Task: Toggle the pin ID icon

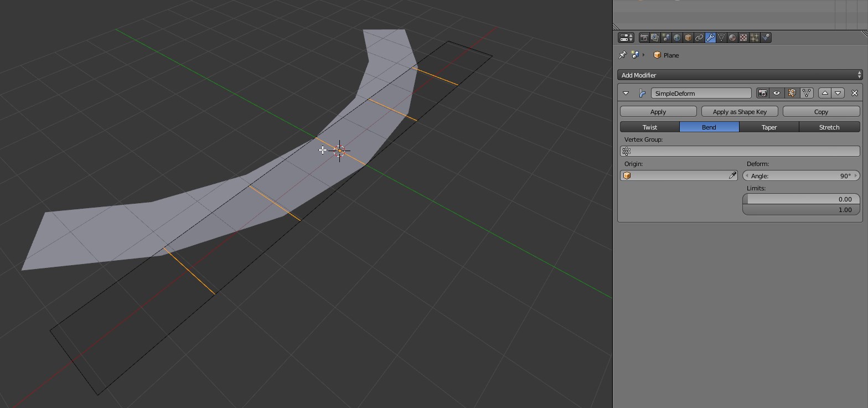Action: pos(622,55)
